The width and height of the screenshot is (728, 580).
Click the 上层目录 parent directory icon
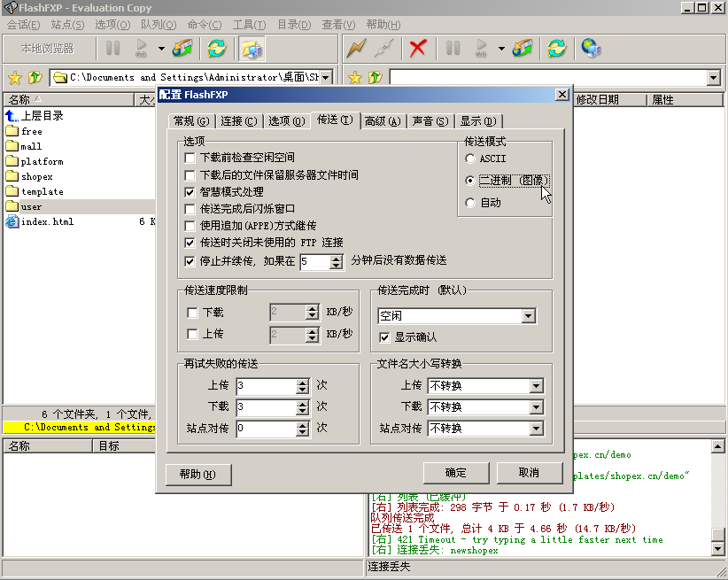click(12, 116)
